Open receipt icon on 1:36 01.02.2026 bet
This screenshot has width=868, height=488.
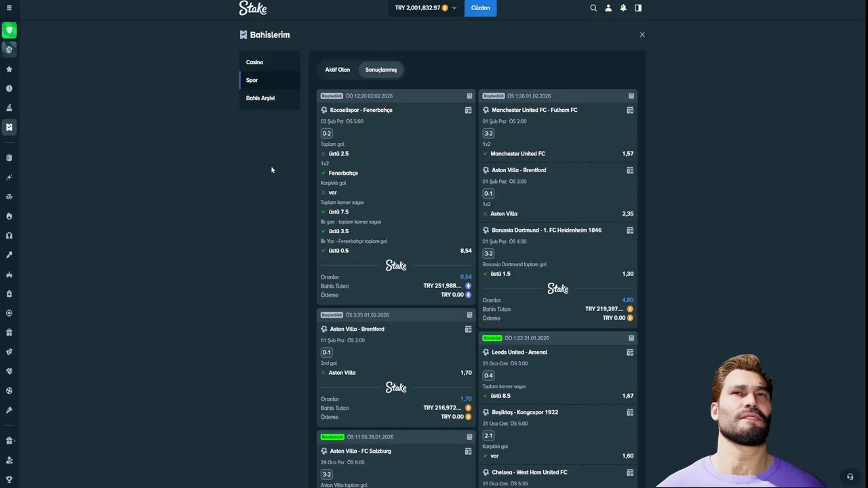(631, 96)
